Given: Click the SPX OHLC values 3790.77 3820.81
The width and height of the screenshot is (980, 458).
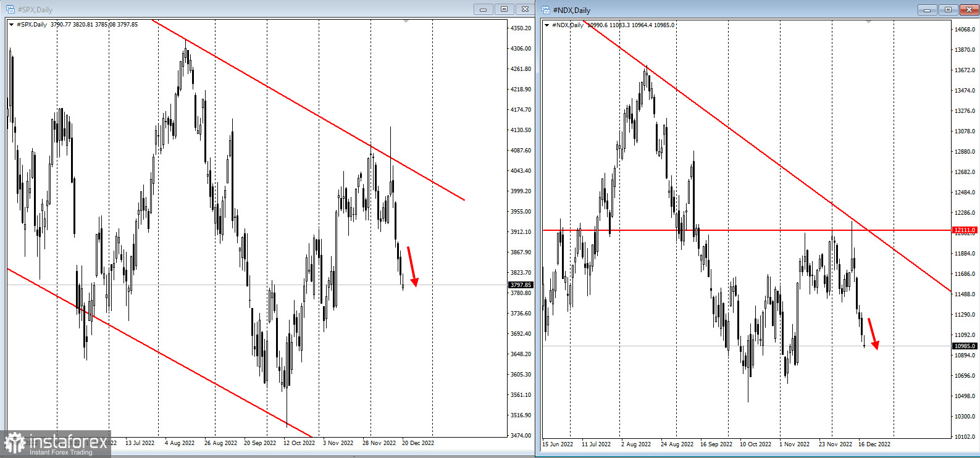Looking at the screenshot, I should point(72,25).
